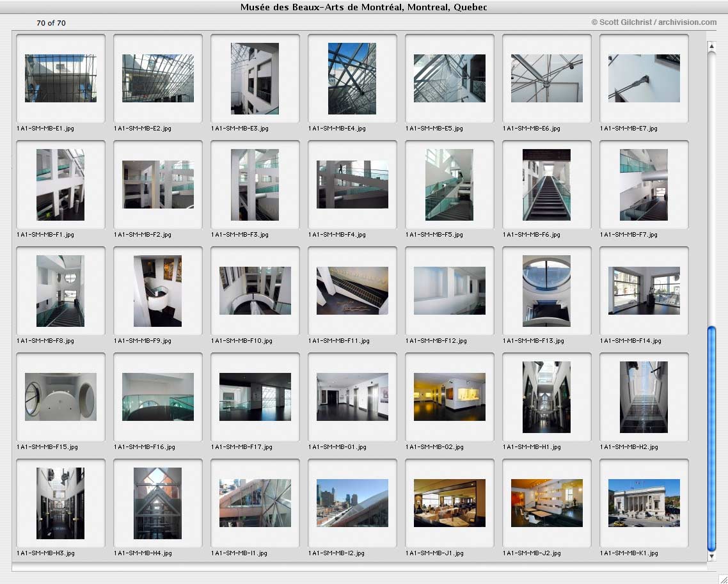The width and height of the screenshot is (728, 584).
Task: Select museum exterior thumbnail 1A1-SM-MB-K1.jpg
Action: point(644,503)
